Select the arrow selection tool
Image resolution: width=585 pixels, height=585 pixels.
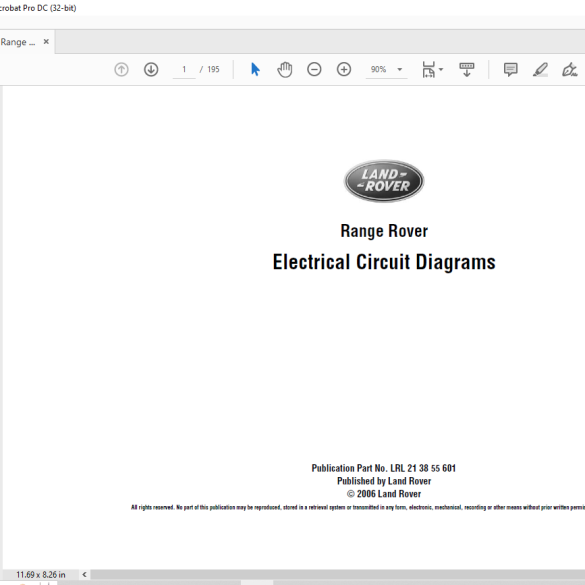click(255, 69)
